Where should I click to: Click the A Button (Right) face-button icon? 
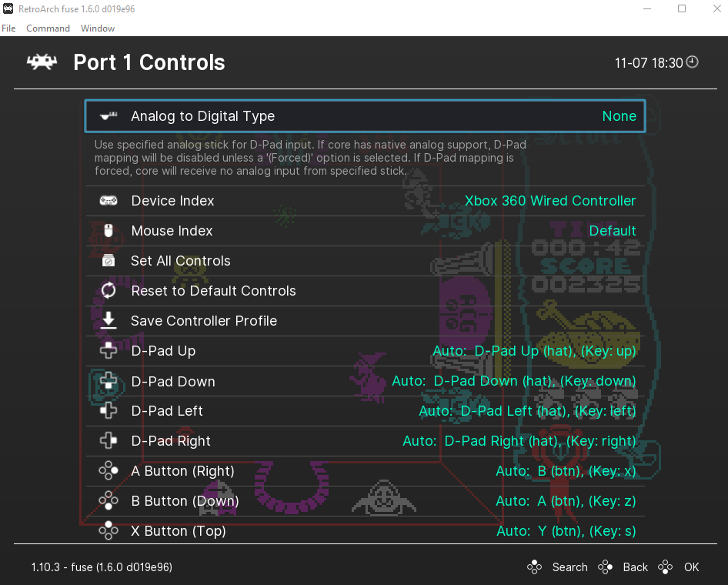pos(109,470)
